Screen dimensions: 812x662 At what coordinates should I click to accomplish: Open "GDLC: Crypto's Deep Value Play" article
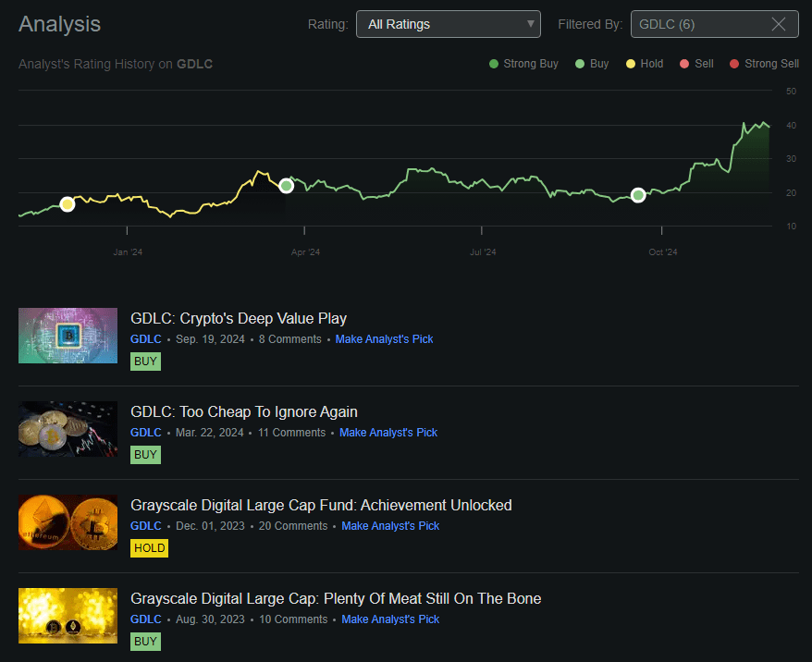238,318
